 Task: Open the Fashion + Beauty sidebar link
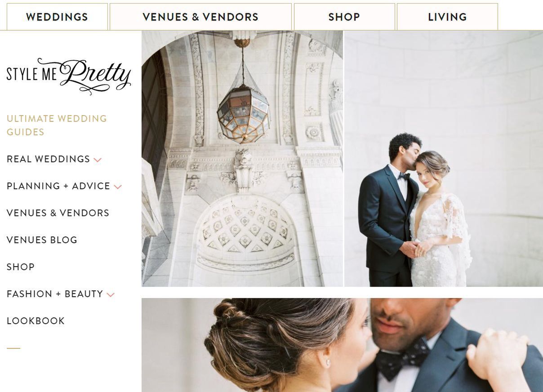pos(55,294)
